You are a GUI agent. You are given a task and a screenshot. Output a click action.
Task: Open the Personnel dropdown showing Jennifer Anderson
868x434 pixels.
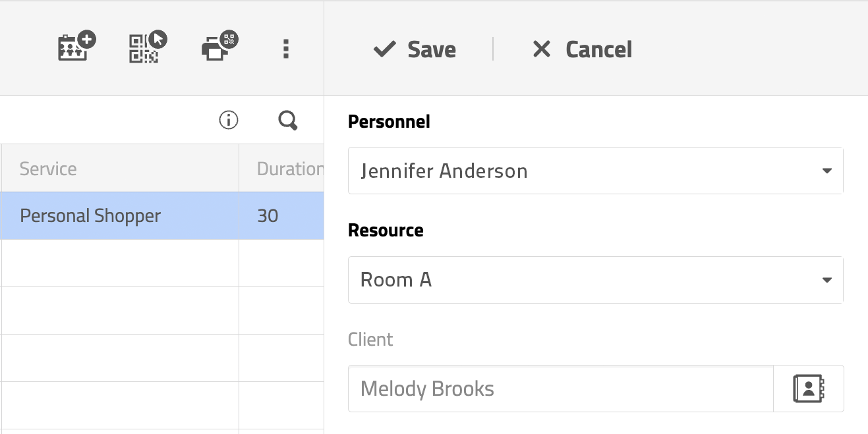pos(595,171)
